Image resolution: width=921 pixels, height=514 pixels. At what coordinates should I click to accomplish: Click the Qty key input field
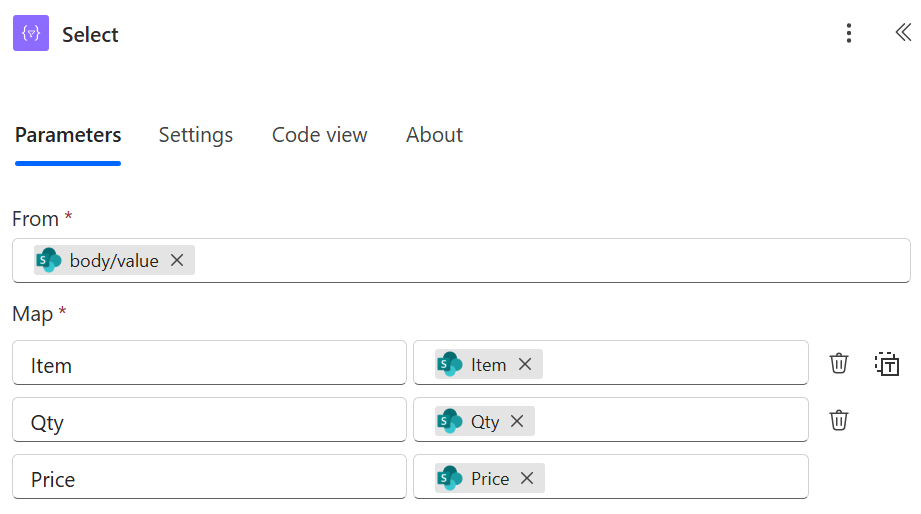coord(209,421)
